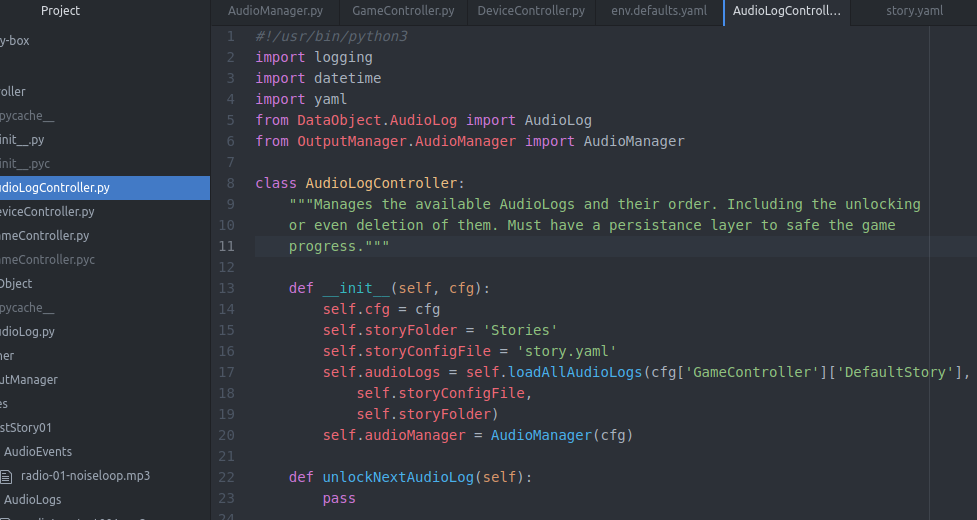Place cursor in 'import yaml'
The image size is (977, 520).
301,99
